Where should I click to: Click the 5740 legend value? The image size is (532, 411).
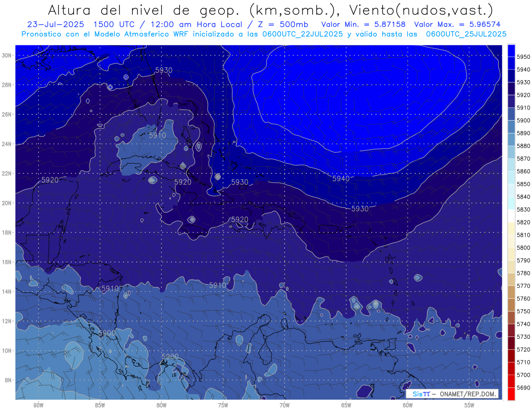click(x=524, y=324)
